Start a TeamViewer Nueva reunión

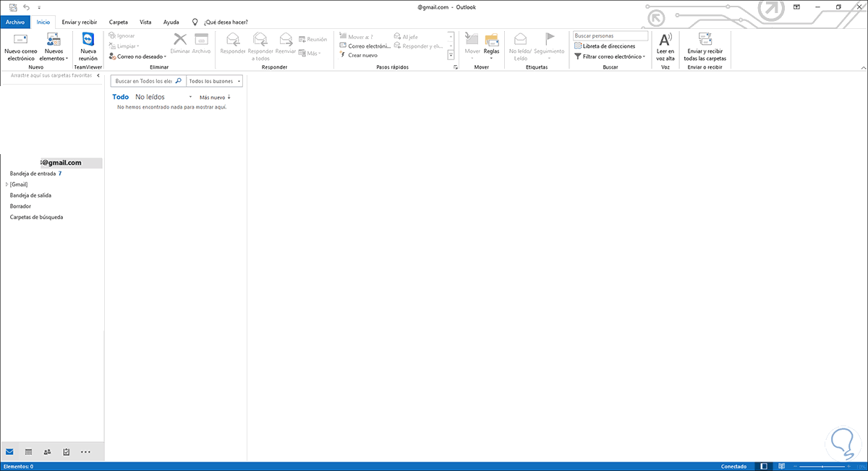click(x=88, y=47)
